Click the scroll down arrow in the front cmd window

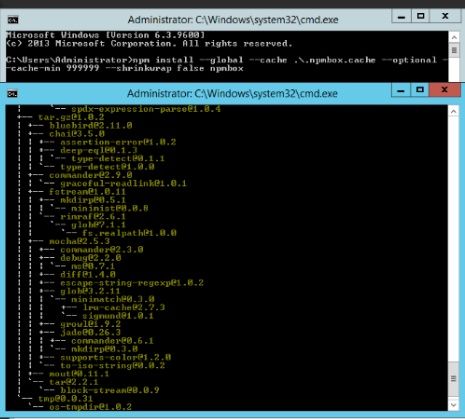click(453, 405)
